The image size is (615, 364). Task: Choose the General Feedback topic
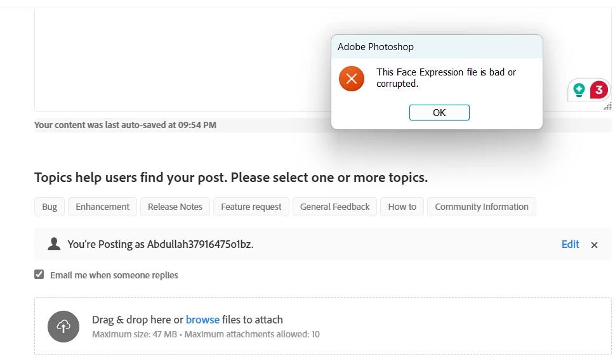click(334, 207)
